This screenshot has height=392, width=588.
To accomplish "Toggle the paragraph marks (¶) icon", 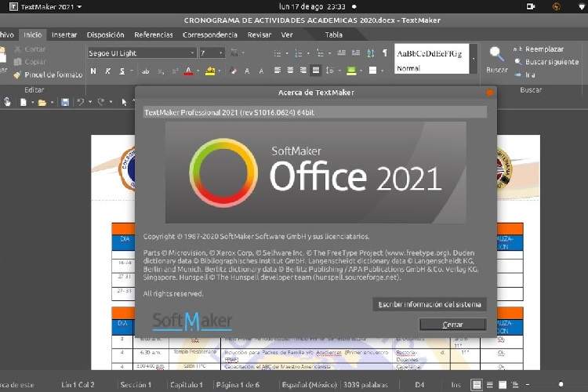I will click(x=385, y=53).
